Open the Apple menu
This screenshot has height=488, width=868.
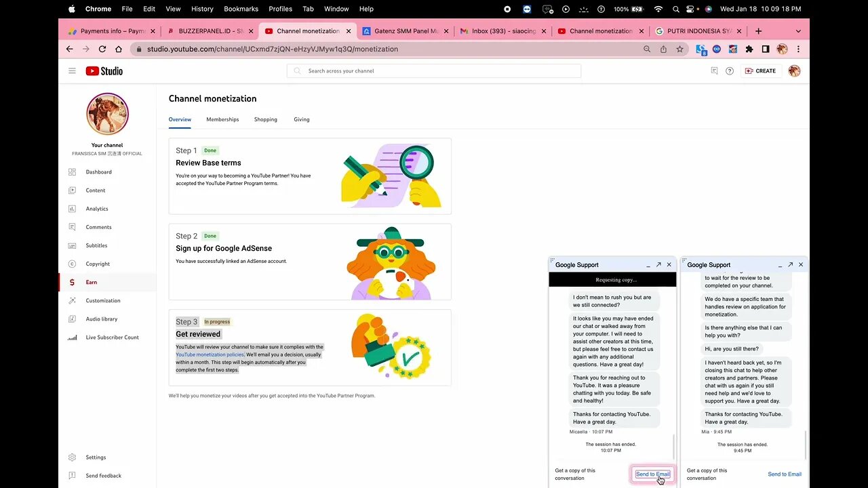(x=72, y=9)
